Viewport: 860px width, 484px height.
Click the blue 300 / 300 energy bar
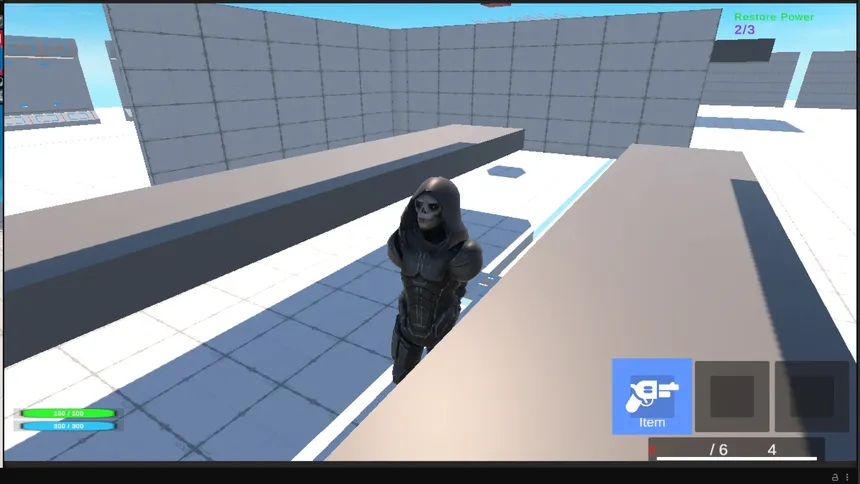coord(68,426)
